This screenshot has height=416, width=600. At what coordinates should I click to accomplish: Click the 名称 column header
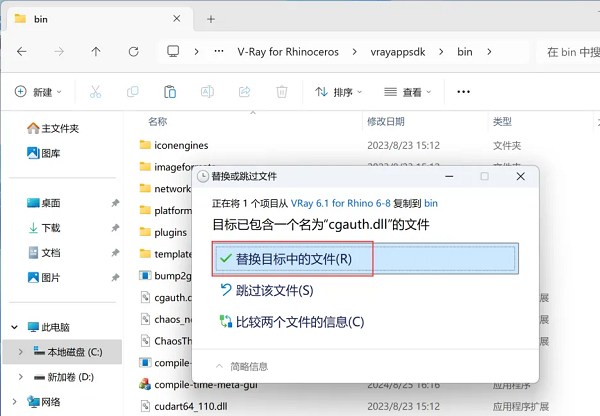pyautogui.click(x=158, y=122)
